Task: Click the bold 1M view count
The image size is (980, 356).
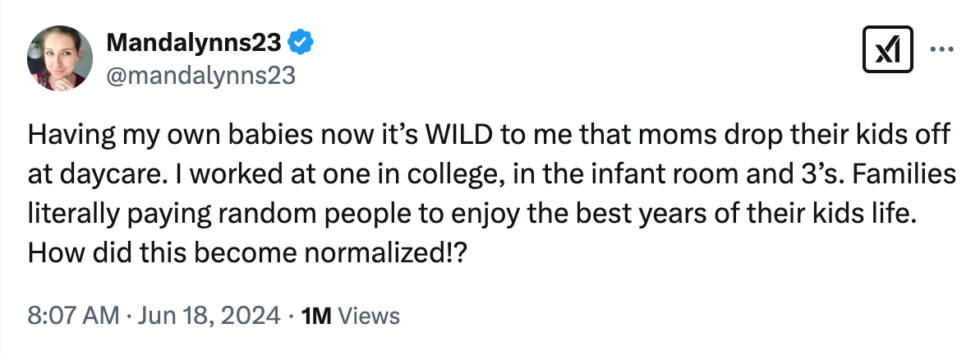Action: (x=317, y=316)
